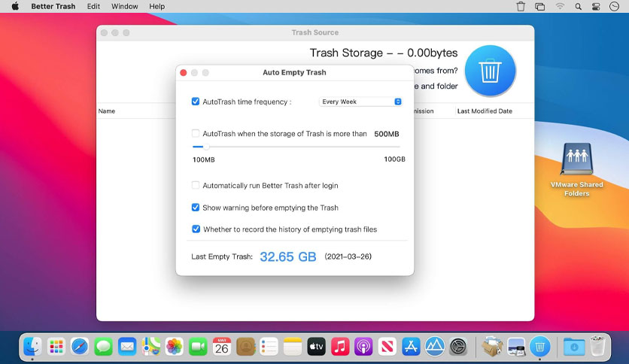The height and width of the screenshot is (364, 629).
Task: Open the Edit menu
Action: 93,7
